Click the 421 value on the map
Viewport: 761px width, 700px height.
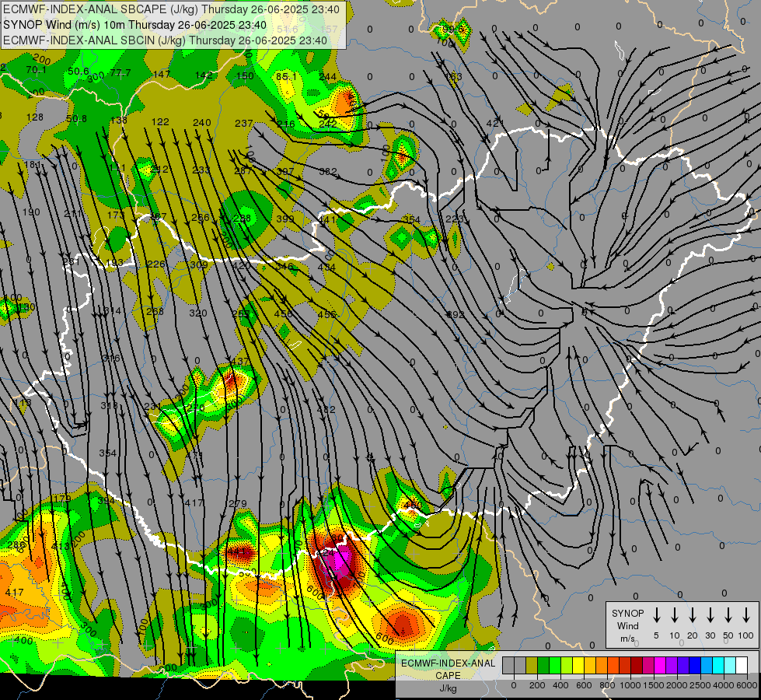(x=494, y=124)
